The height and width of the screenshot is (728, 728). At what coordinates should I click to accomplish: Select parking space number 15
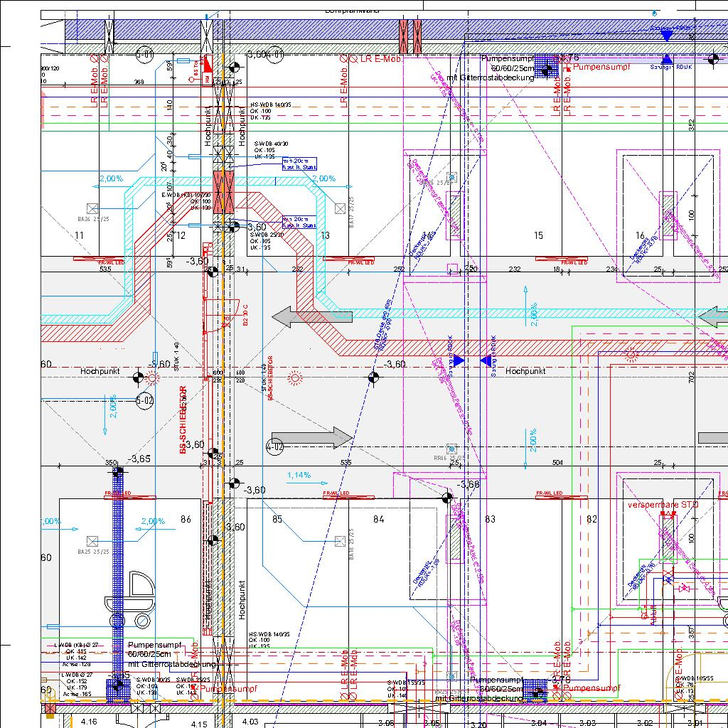pos(538,235)
